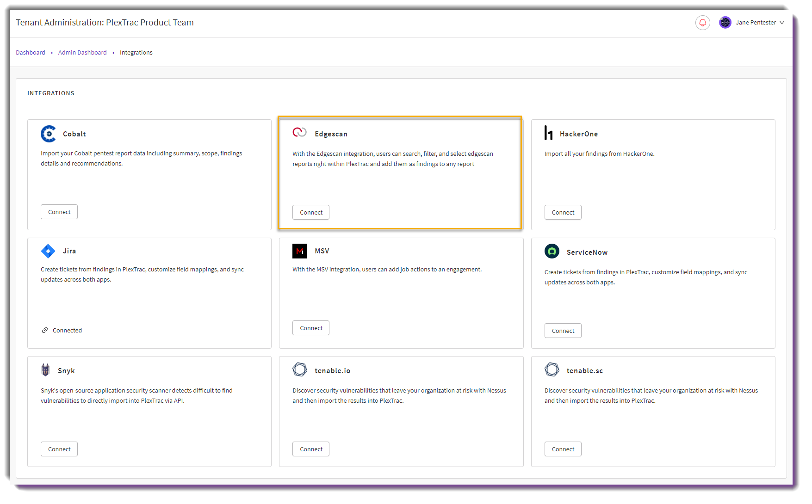
Task: Click the HackerOne logo icon
Action: (549, 133)
